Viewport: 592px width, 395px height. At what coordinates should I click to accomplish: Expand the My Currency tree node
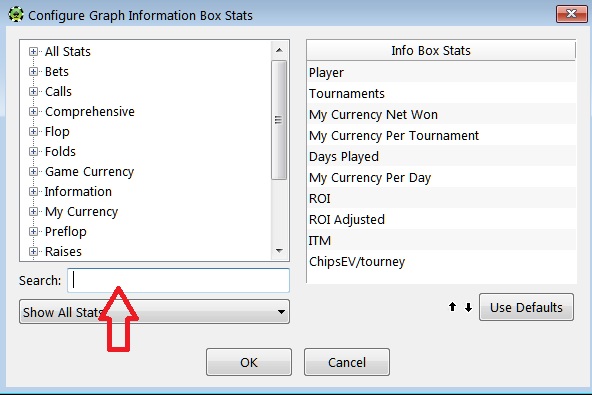(33, 211)
